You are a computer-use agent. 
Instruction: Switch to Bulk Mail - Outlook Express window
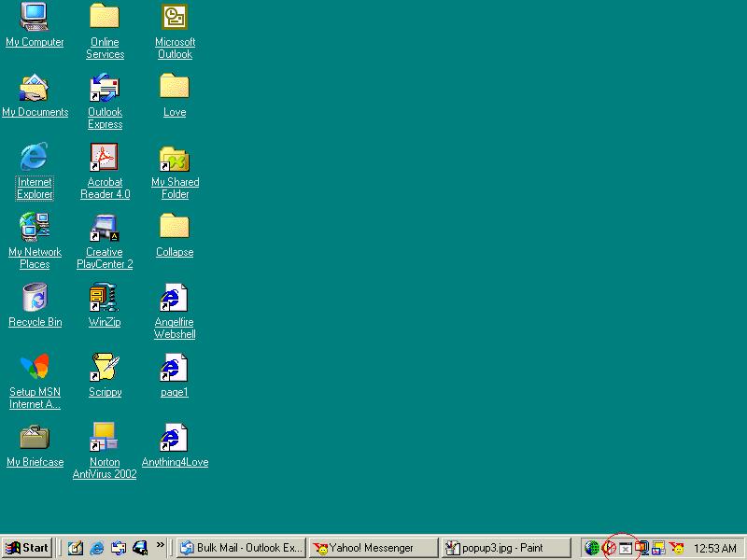point(241,548)
